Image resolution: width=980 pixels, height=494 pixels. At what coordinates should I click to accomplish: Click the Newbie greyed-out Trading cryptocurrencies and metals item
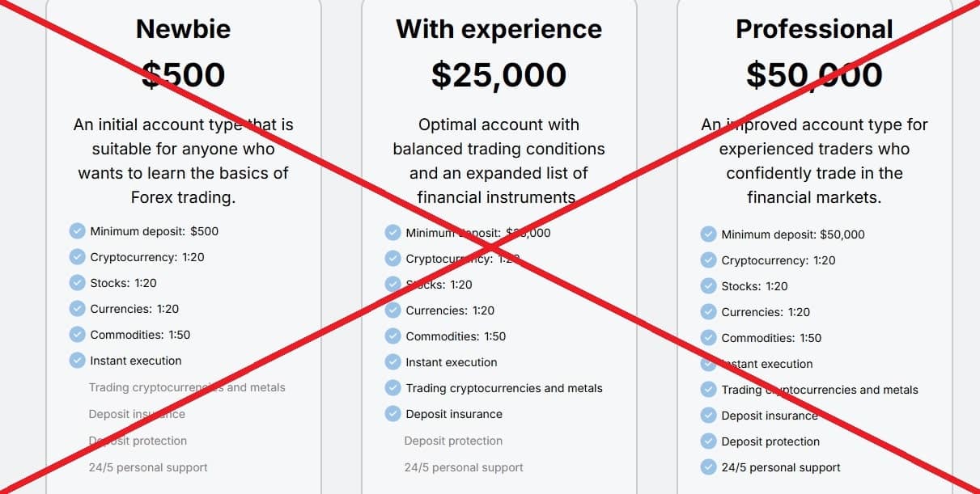187,387
